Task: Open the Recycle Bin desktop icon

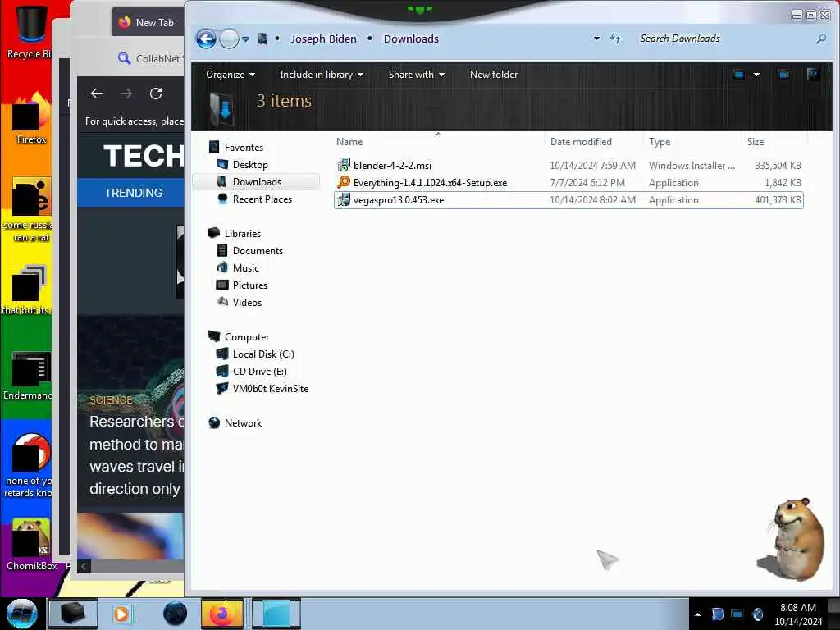Action: point(30,31)
